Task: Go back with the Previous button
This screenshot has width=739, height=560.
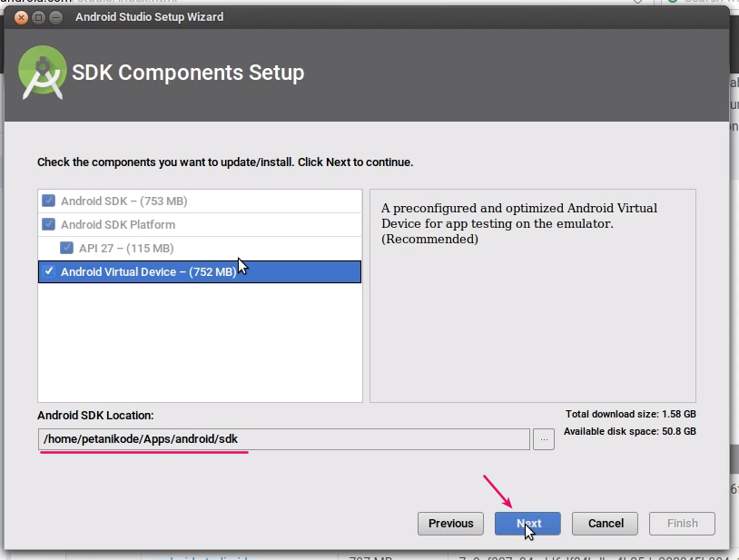Action: tap(450, 524)
